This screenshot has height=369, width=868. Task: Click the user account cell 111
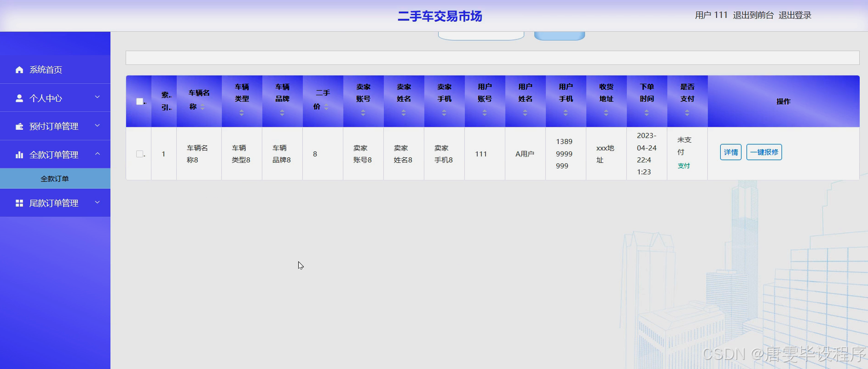[x=485, y=154]
